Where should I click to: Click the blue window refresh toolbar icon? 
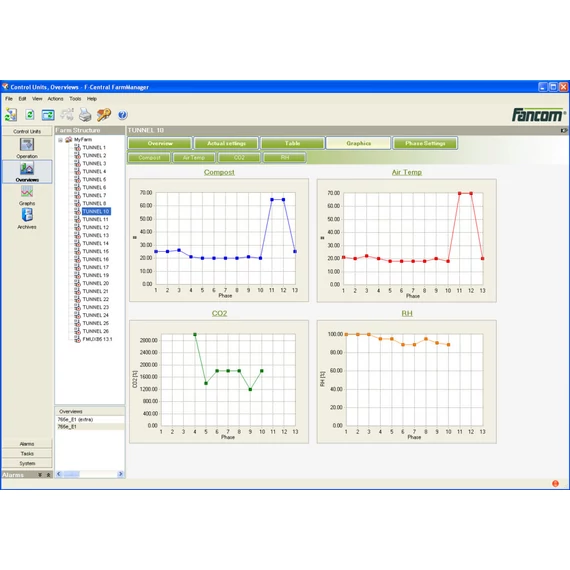pyautogui.click(x=48, y=115)
